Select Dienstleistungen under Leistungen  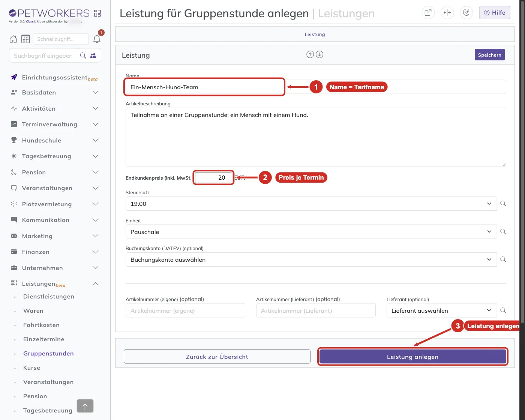pyautogui.click(x=49, y=297)
